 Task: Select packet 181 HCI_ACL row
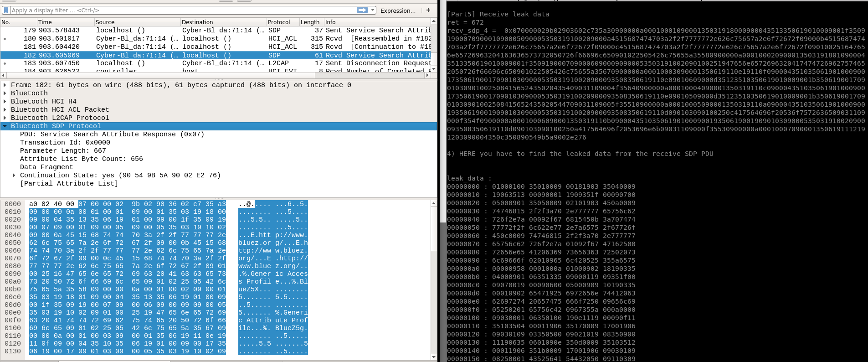[x=216, y=47]
